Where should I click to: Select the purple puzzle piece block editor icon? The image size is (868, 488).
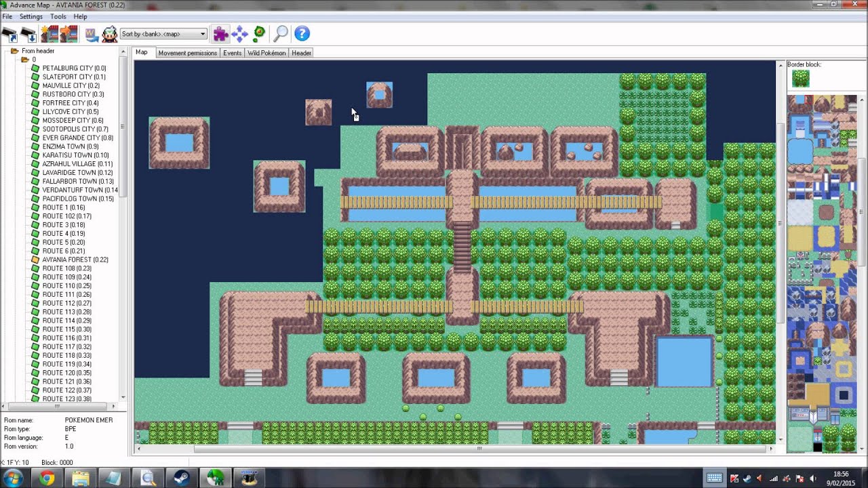[220, 33]
